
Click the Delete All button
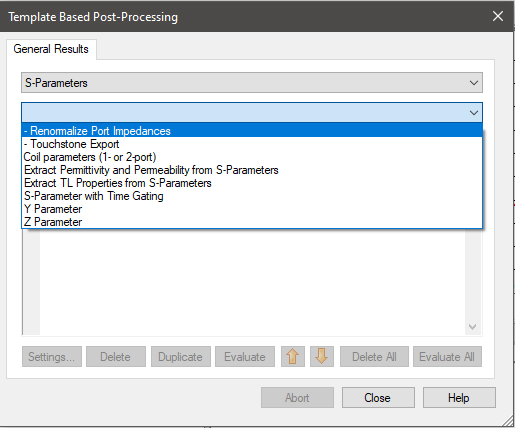coord(374,357)
